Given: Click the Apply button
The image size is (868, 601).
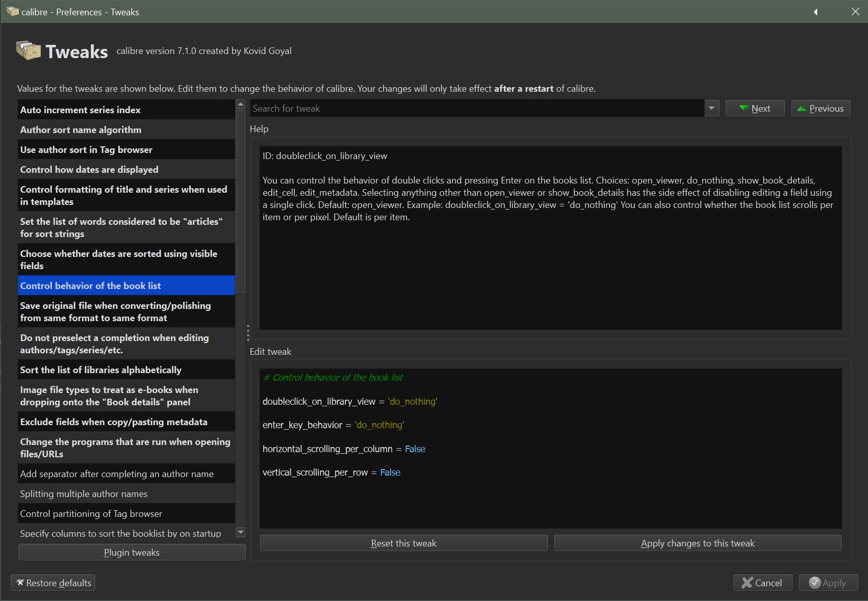Looking at the screenshot, I should tap(828, 583).
